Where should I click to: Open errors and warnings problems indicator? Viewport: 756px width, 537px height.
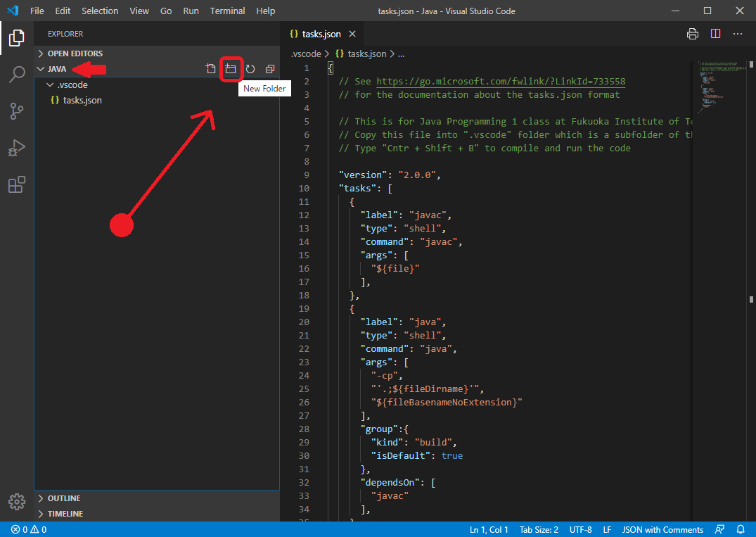29,529
